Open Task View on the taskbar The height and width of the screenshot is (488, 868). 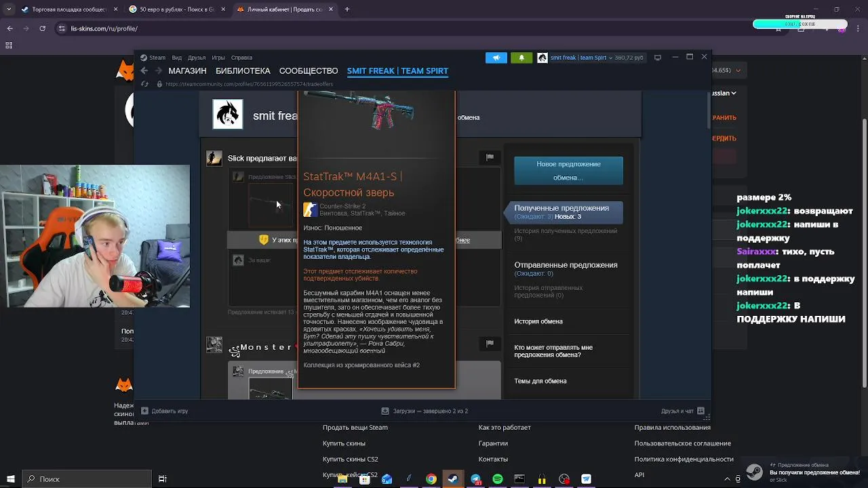tap(163, 479)
